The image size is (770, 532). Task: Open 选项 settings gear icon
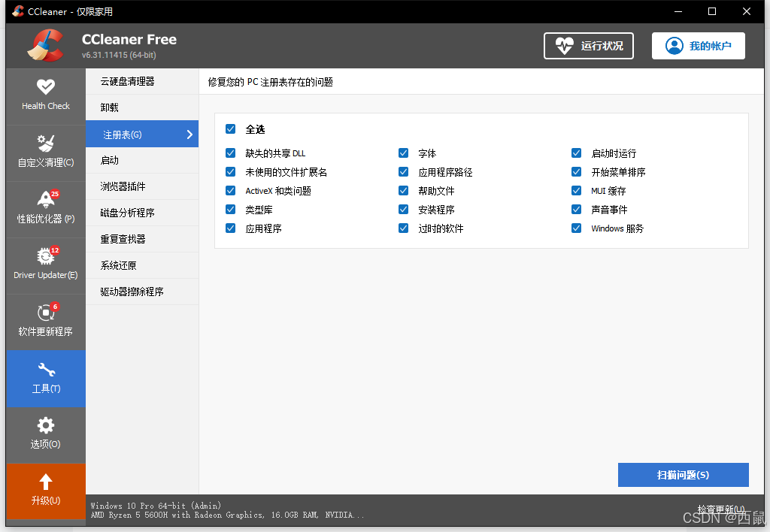point(46,425)
